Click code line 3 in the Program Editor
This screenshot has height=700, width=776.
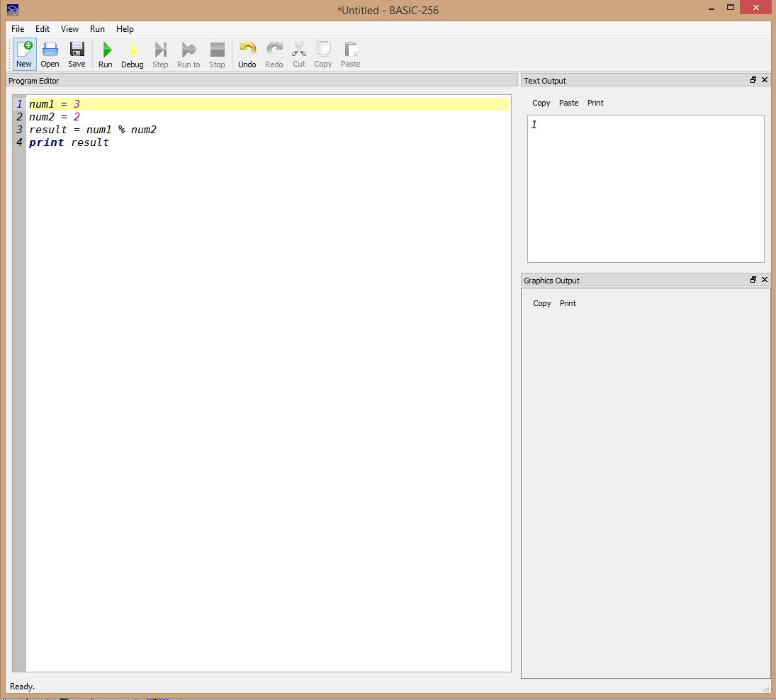tap(92, 130)
